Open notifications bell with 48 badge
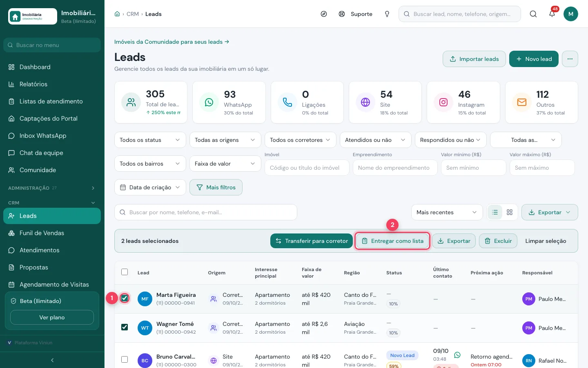The width and height of the screenshot is (588, 368). [552, 14]
